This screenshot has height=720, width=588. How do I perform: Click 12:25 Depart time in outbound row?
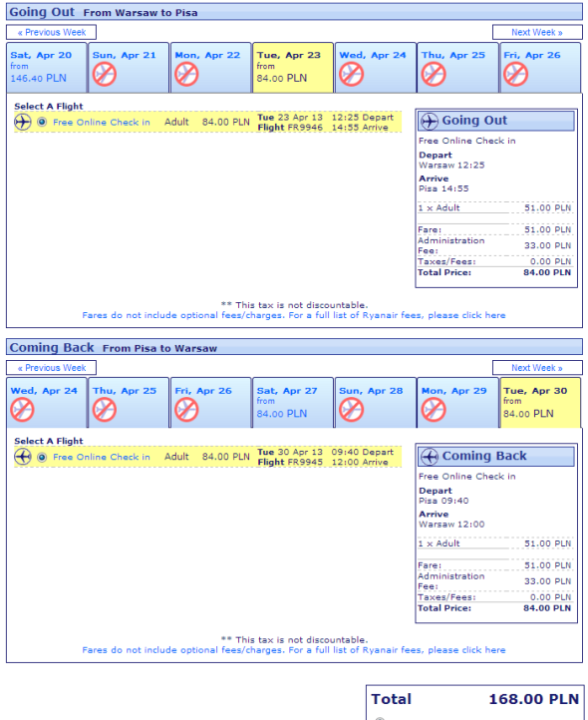click(363, 117)
